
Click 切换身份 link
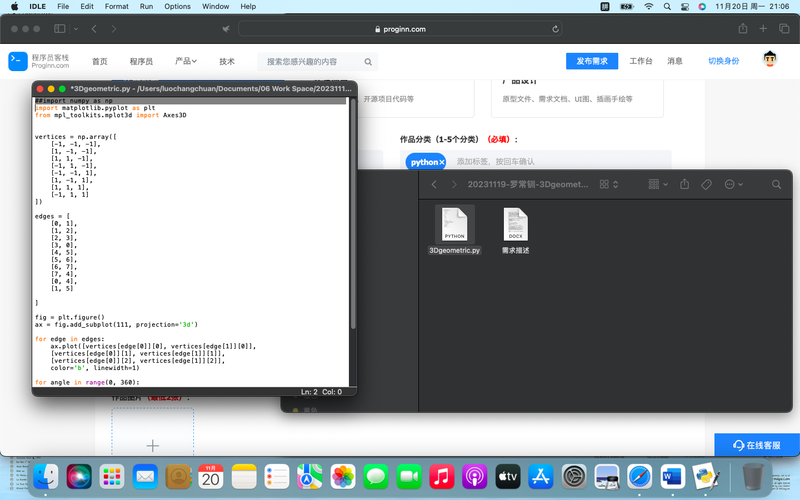coord(723,61)
